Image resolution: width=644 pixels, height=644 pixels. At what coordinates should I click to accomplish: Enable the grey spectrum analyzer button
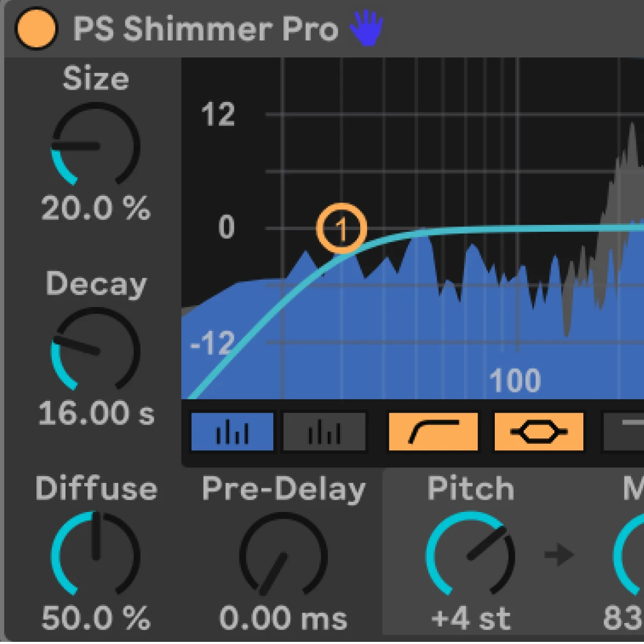tap(324, 432)
